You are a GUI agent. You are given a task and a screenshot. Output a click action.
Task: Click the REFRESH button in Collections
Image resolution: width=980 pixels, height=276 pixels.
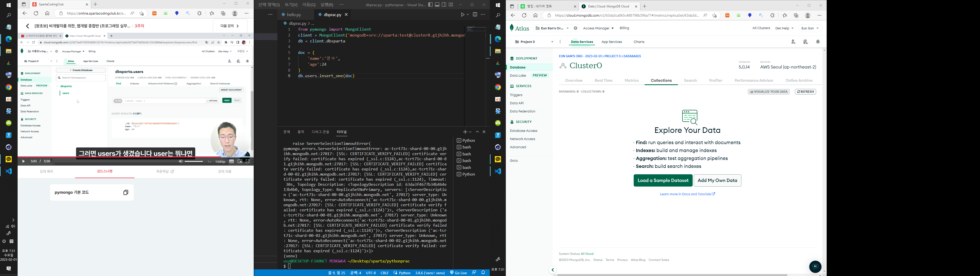tap(805, 92)
